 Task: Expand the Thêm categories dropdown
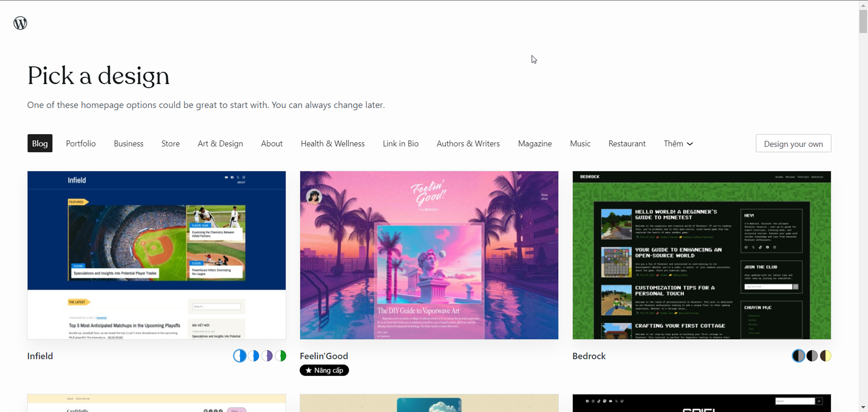coord(678,143)
